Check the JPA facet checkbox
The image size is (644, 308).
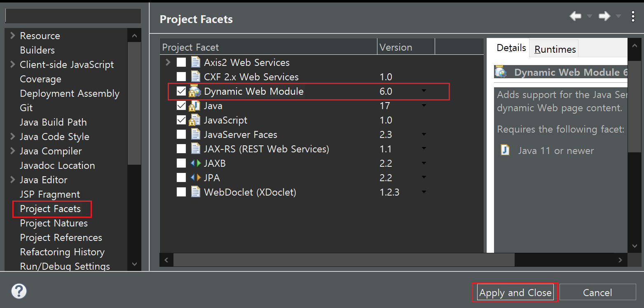click(181, 178)
